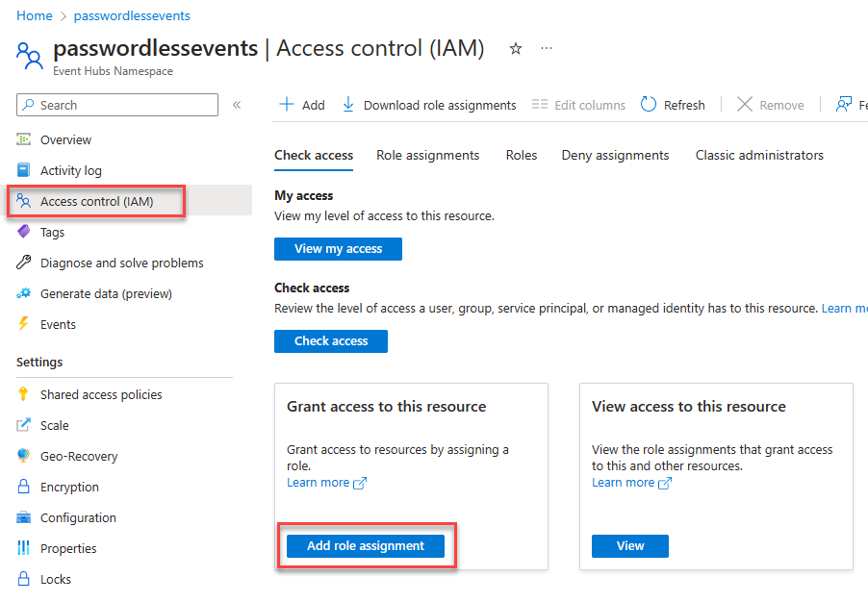The width and height of the screenshot is (868, 602).
Task: Open Shared access policies key icon
Action: (24, 394)
